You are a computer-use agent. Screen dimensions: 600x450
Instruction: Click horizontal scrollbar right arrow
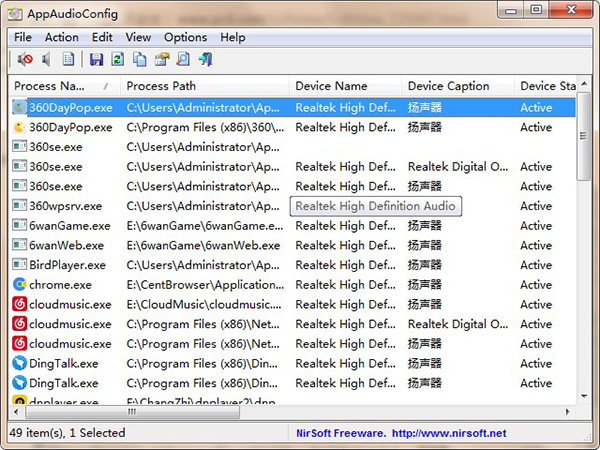(568, 412)
